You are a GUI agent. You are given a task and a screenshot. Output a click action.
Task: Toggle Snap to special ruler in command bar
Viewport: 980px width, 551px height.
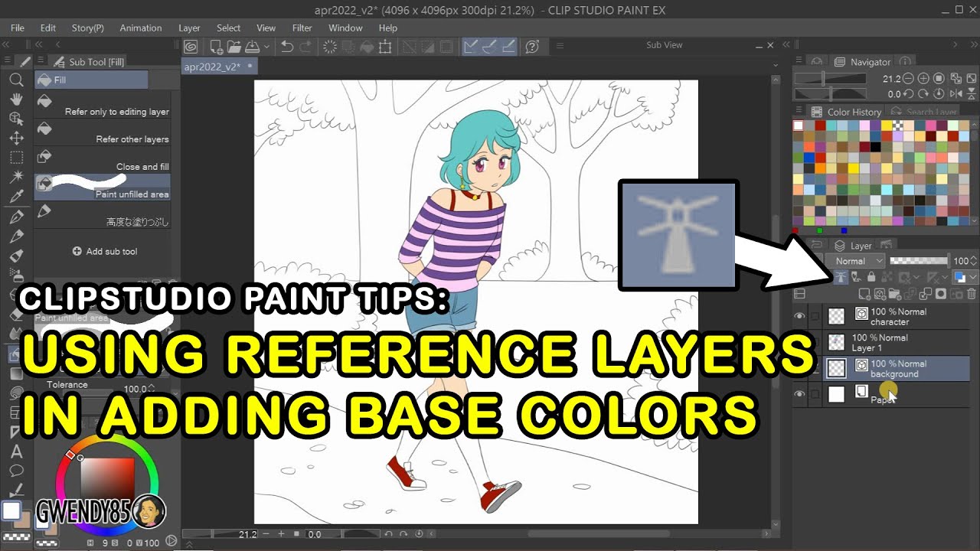[x=490, y=47]
